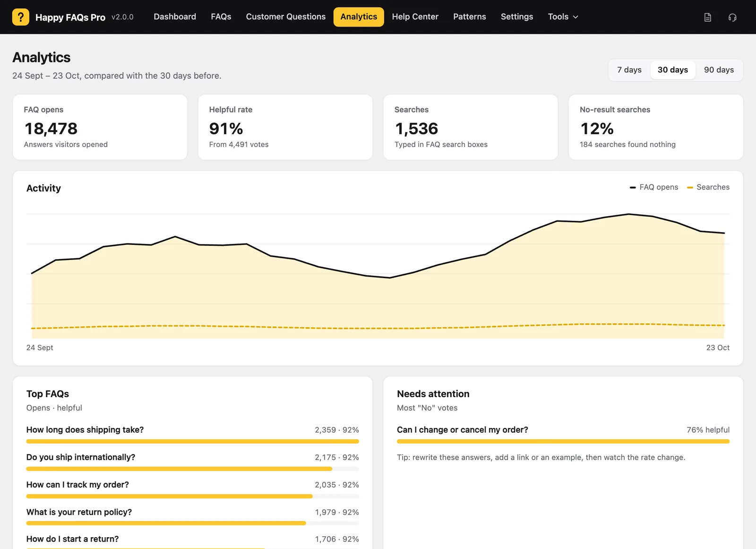Expand the Tools dropdown menu
756x549 pixels.
(563, 17)
